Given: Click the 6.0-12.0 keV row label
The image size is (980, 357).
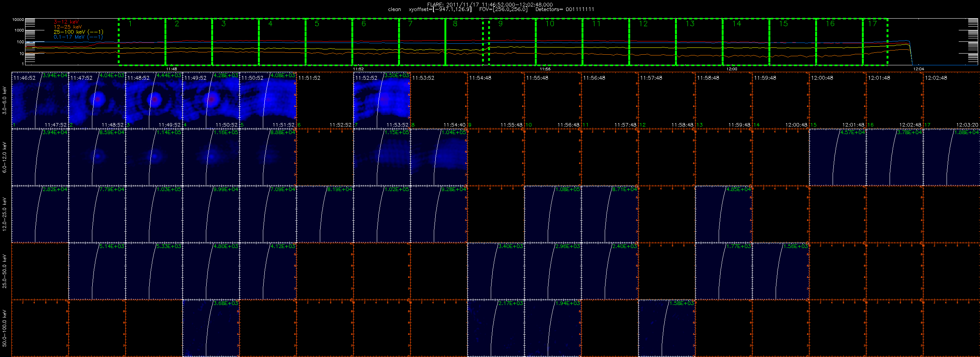Looking at the screenshot, I should (5, 157).
